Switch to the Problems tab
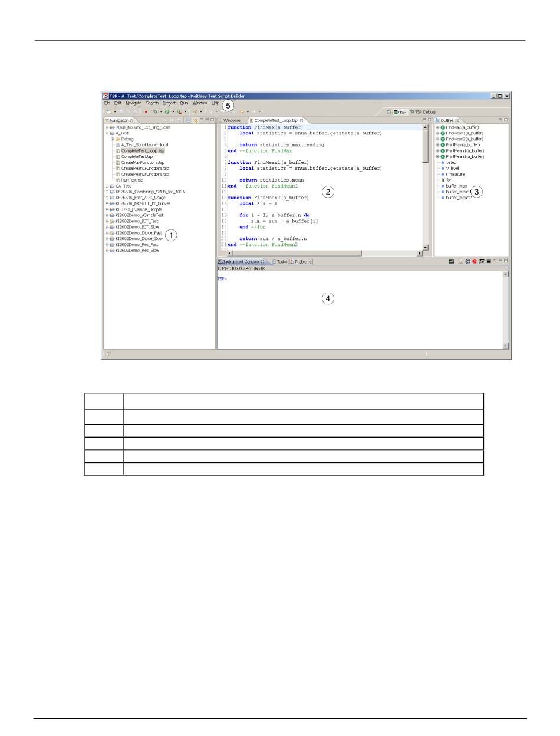 tap(301, 261)
